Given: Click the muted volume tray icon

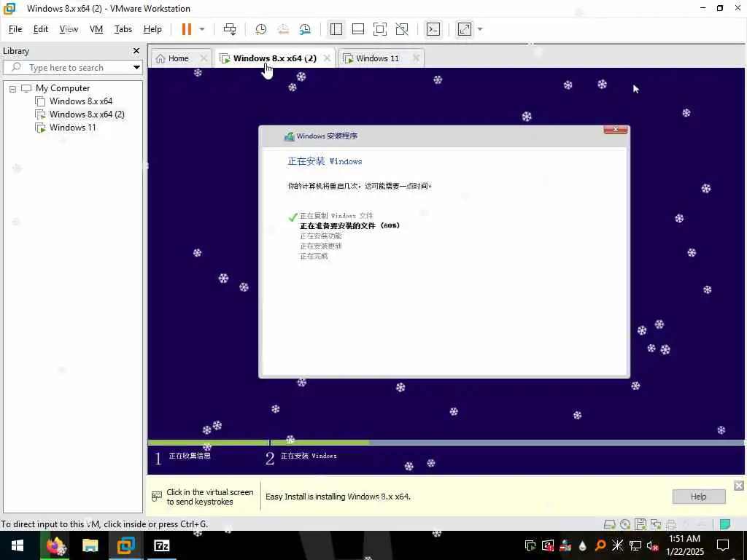Looking at the screenshot, I should (x=653, y=545).
